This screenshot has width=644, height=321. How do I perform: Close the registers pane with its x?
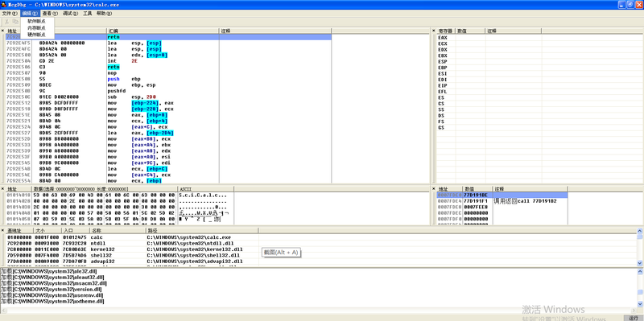click(x=433, y=31)
